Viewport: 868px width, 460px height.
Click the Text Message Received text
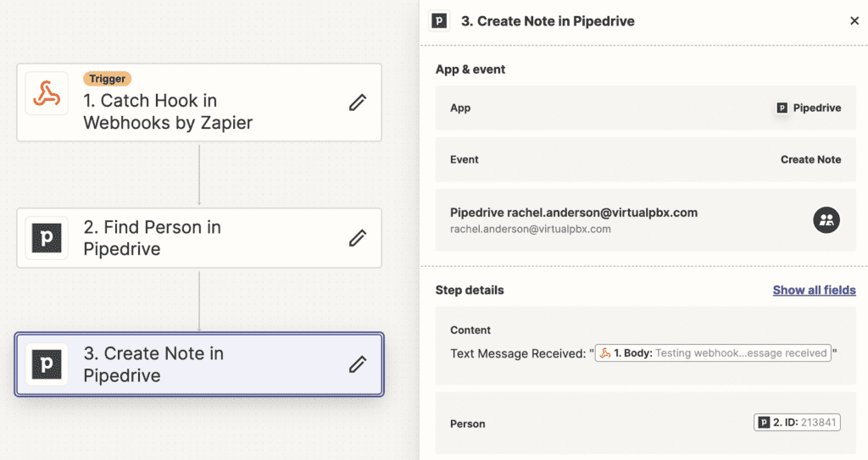518,353
